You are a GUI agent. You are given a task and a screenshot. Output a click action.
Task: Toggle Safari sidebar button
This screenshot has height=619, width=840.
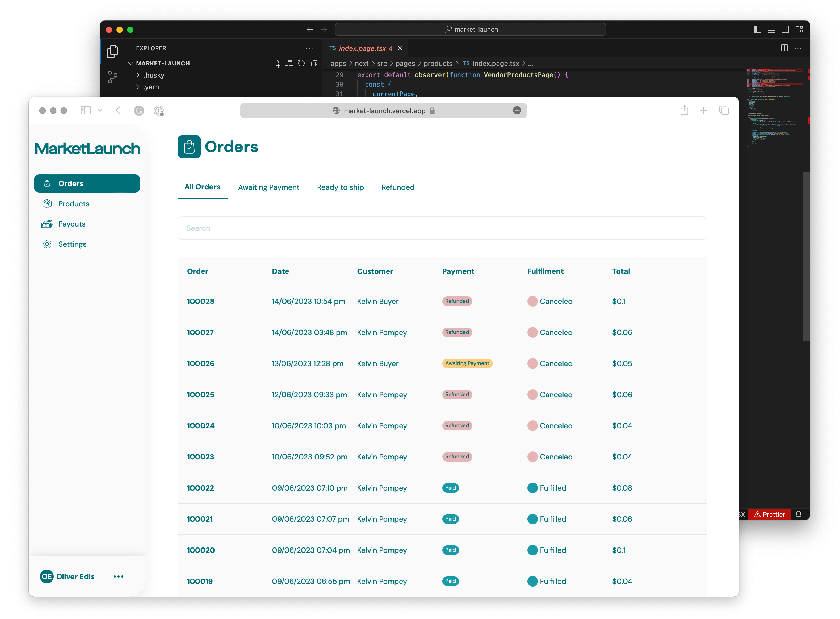[x=86, y=110]
